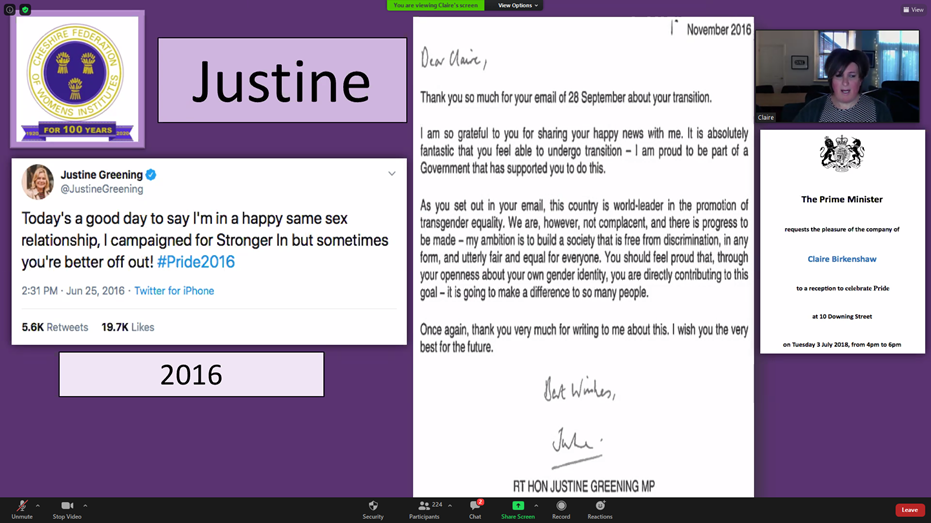This screenshot has height=523, width=931.
Task: Open the Chat panel
Action: (x=475, y=509)
